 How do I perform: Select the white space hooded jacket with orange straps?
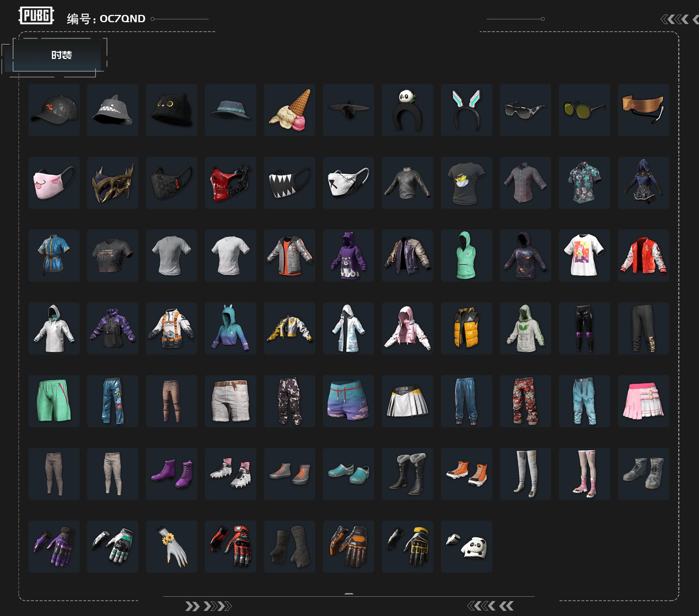[x=171, y=328]
